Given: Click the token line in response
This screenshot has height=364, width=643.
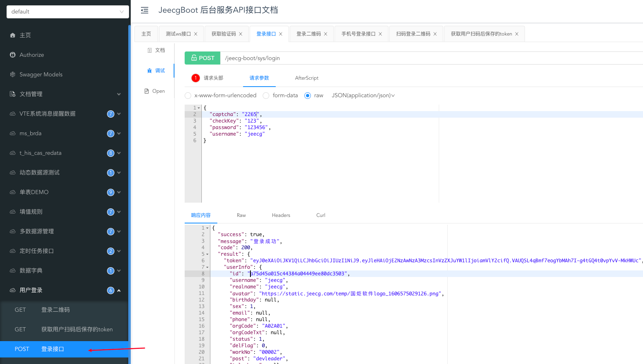Looking at the screenshot, I should pos(426,261).
